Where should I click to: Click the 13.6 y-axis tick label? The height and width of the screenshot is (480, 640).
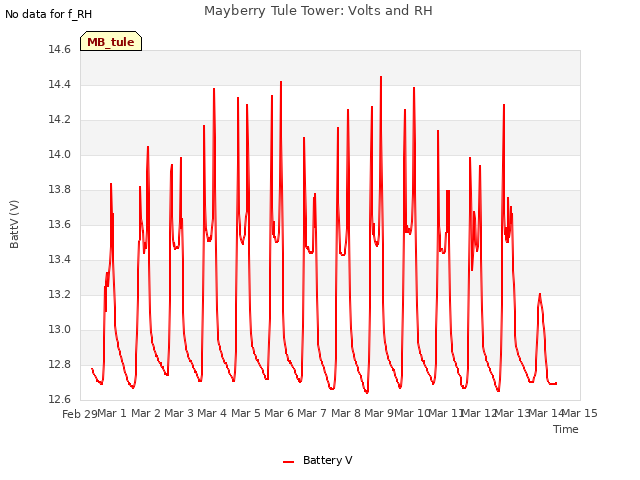[x=60, y=224]
